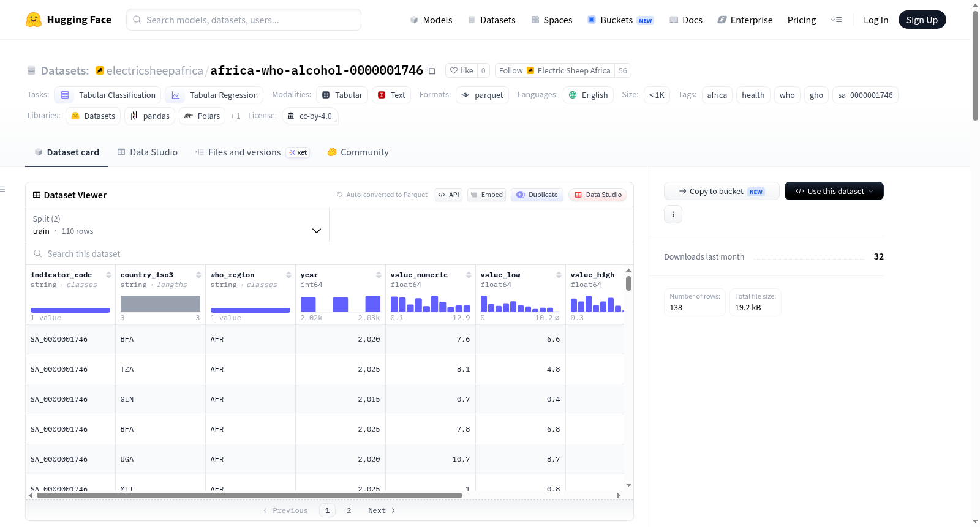
Task: Go to the Next page of rows
Action: coord(382,510)
